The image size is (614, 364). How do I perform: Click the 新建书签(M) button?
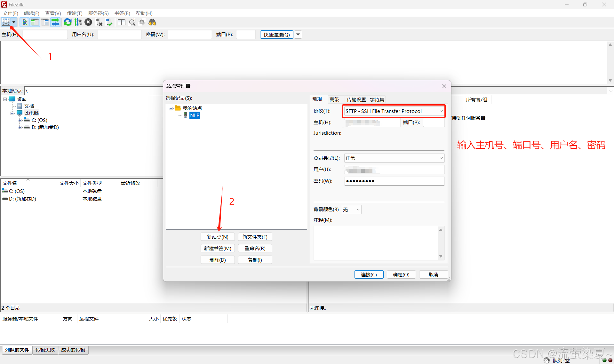click(x=218, y=249)
